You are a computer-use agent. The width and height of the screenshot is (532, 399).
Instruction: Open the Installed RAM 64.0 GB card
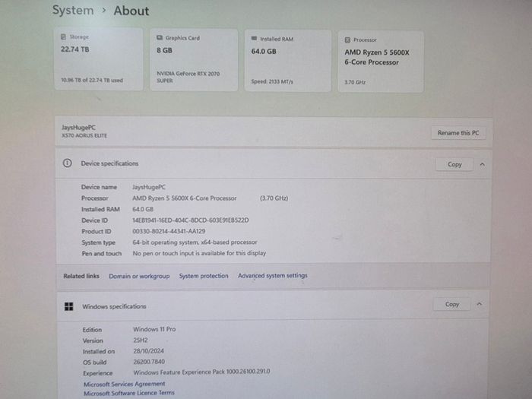coord(288,61)
